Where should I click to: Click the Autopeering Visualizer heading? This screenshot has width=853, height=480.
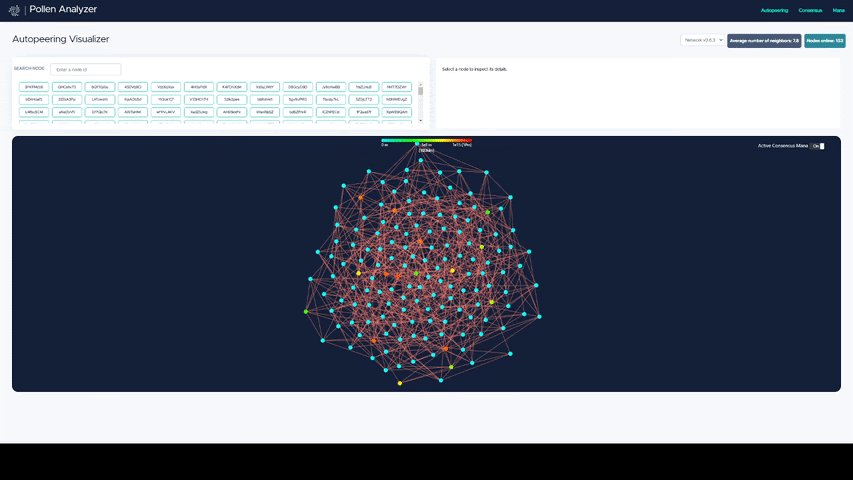point(61,39)
